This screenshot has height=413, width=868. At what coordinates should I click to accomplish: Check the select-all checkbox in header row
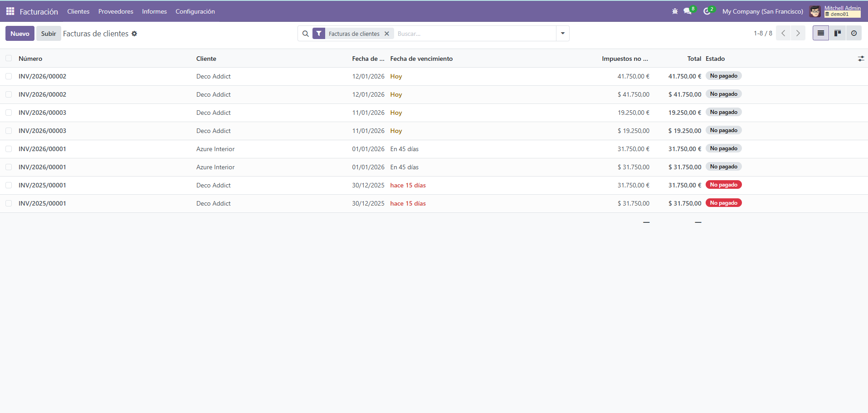pyautogui.click(x=9, y=58)
